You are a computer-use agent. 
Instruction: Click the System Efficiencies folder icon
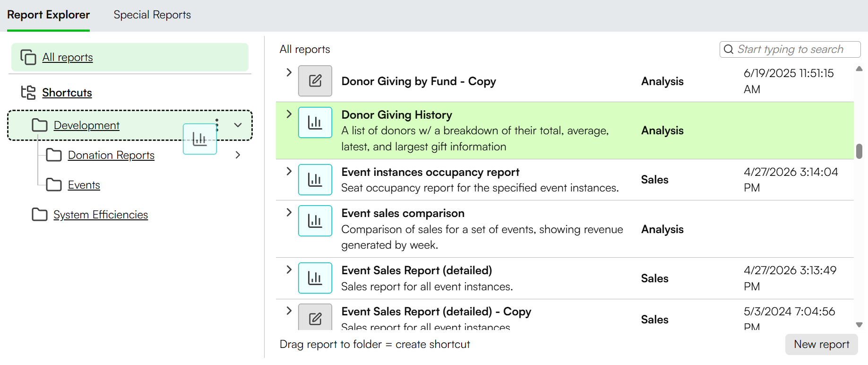click(x=40, y=215)
